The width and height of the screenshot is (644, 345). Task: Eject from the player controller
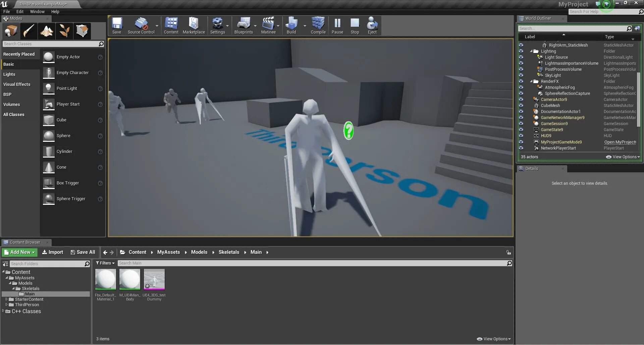[x=372, y=25]
